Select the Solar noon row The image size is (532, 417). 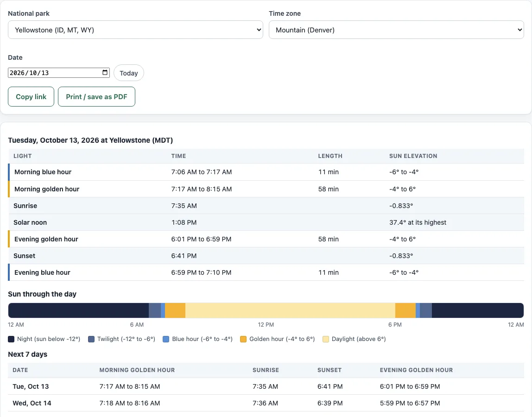pos(266,222)
